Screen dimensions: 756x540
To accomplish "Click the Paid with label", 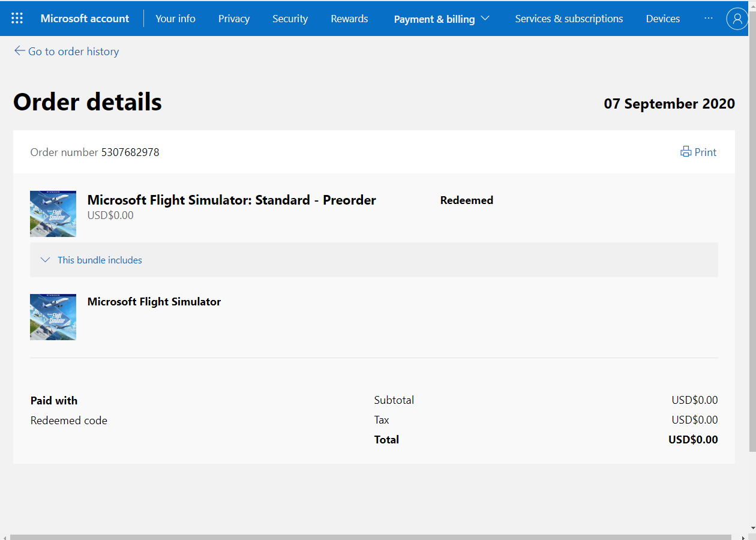I will 54,401.
